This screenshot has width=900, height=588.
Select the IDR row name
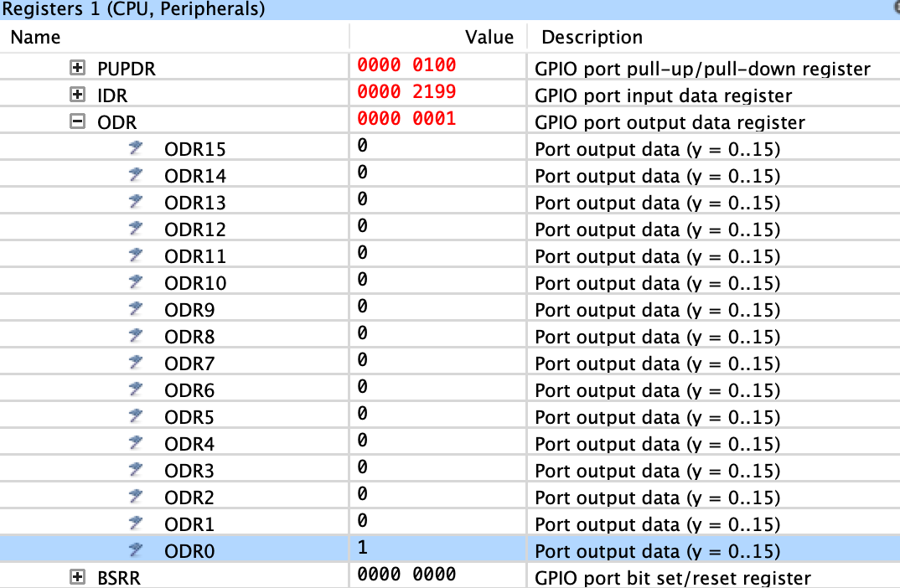[112, 95]
